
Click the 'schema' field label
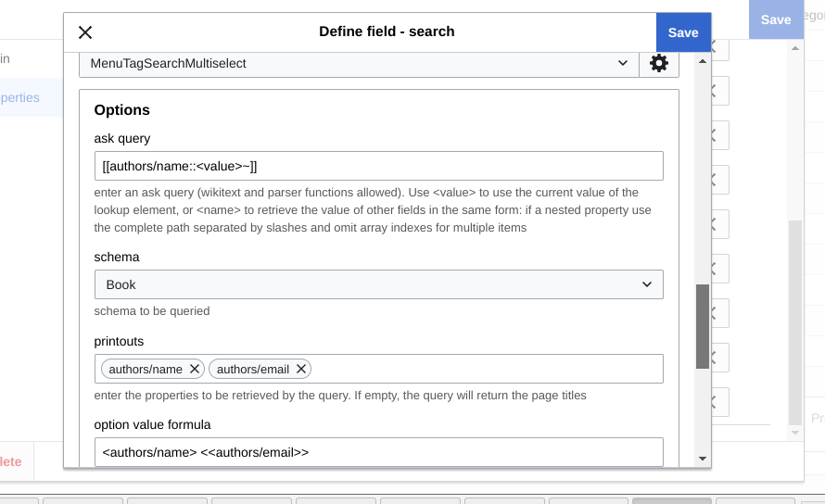click(117, 257)
